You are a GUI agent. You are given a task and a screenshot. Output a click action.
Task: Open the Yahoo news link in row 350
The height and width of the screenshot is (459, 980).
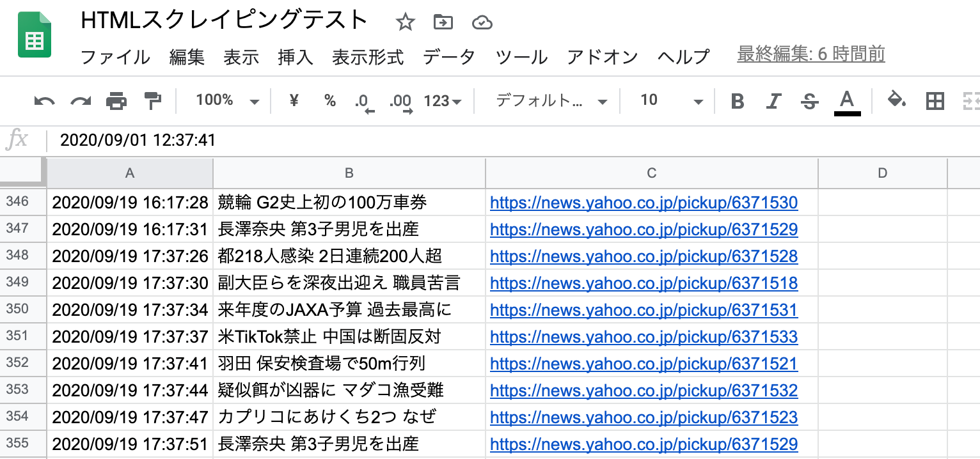pyautogui.click(x=643, y=310)
